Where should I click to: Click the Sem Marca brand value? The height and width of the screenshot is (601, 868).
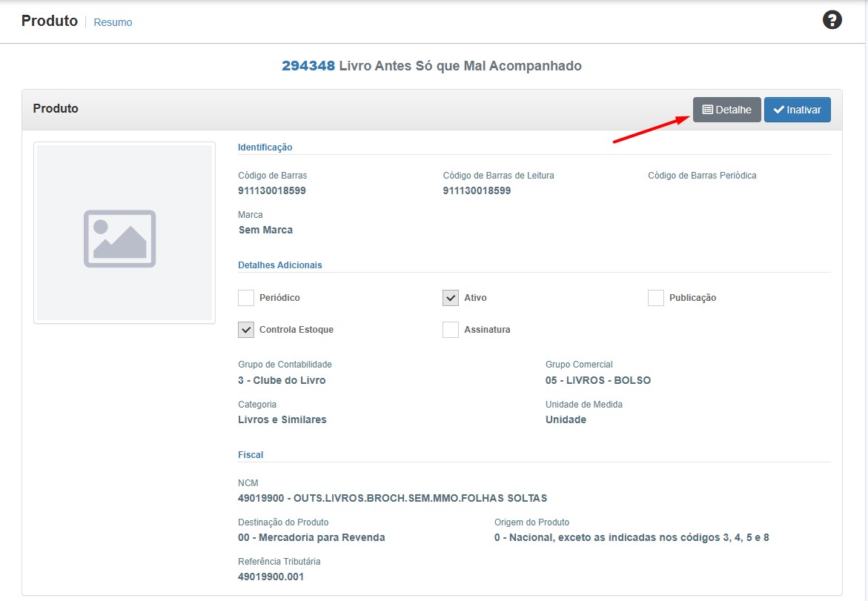(265, 230)
